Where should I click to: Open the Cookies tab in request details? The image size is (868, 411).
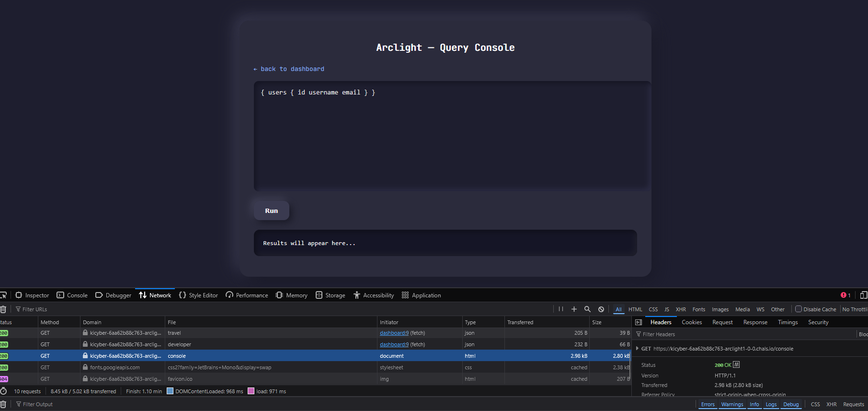pos(692,322)
